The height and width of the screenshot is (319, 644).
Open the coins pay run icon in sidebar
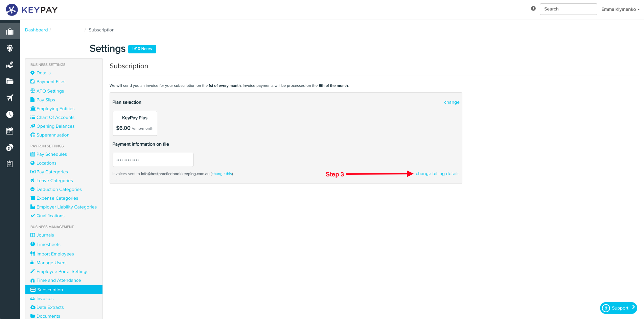pos(10,147)
